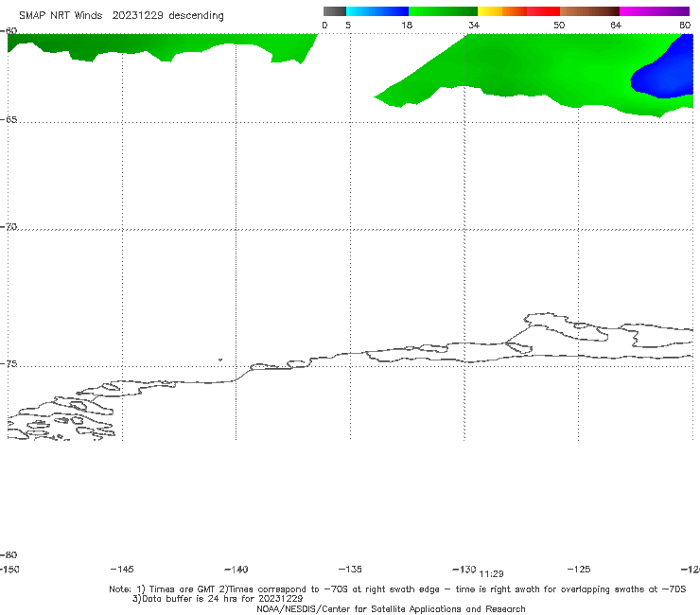Click the cyan-blue 5-18 segment of the color bar

click(x=377, y=11)
